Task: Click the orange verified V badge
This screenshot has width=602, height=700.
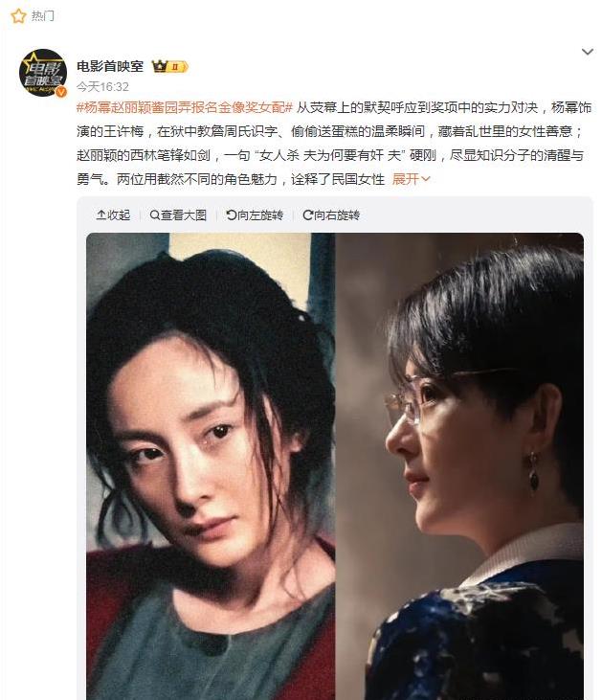Action: click(x=61, y=92)
